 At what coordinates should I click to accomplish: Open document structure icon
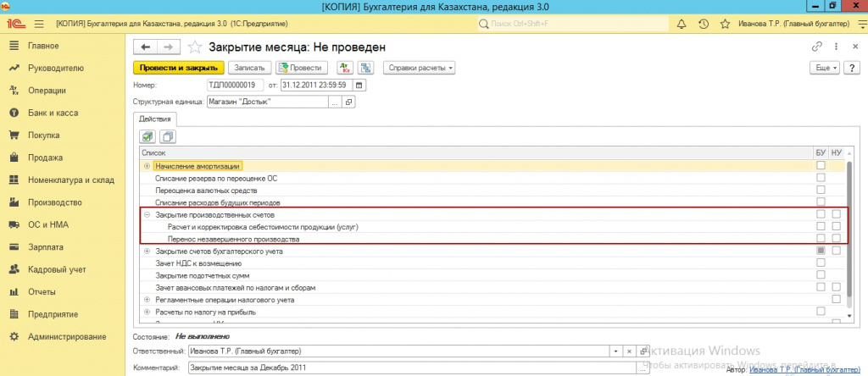[x=366, y=68]
